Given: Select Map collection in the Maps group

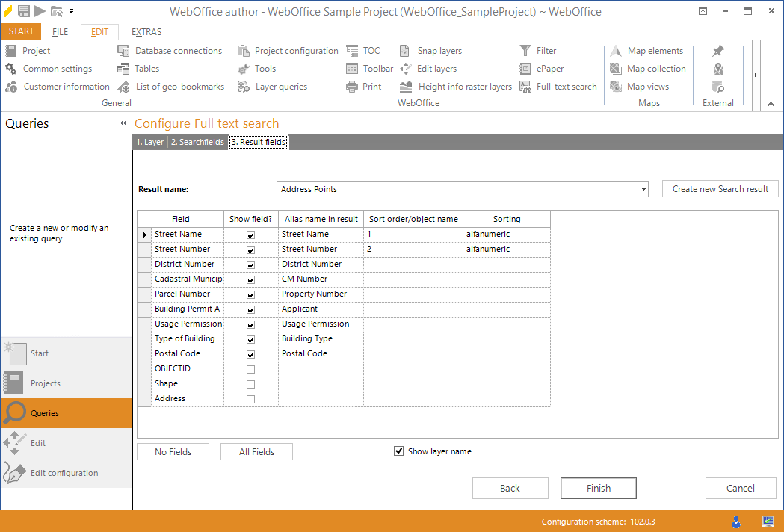Looking at the screenshot, I should click(x=647, y=68).
